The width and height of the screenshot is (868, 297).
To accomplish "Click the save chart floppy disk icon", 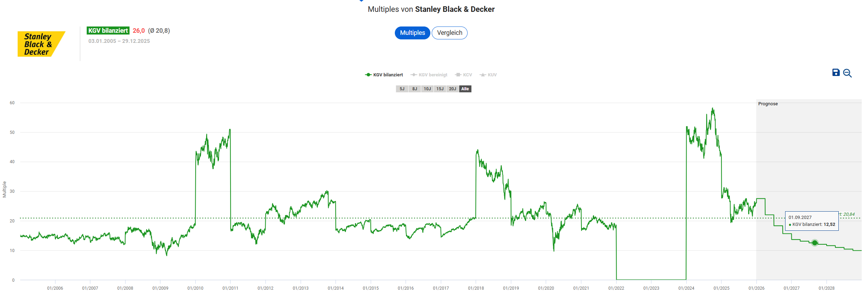I will [x=836, y=73].
